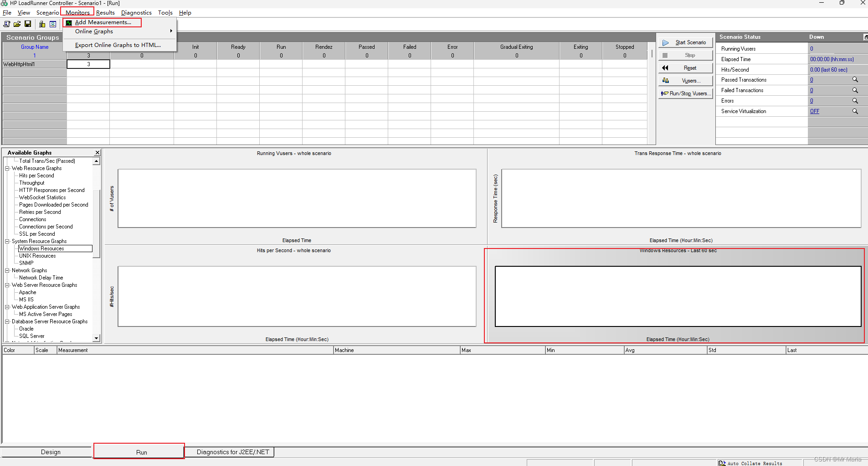The image size is (868, 466).
Task: Click the WebHttpHtml1 vuser count cell
Action: (88, 64)
